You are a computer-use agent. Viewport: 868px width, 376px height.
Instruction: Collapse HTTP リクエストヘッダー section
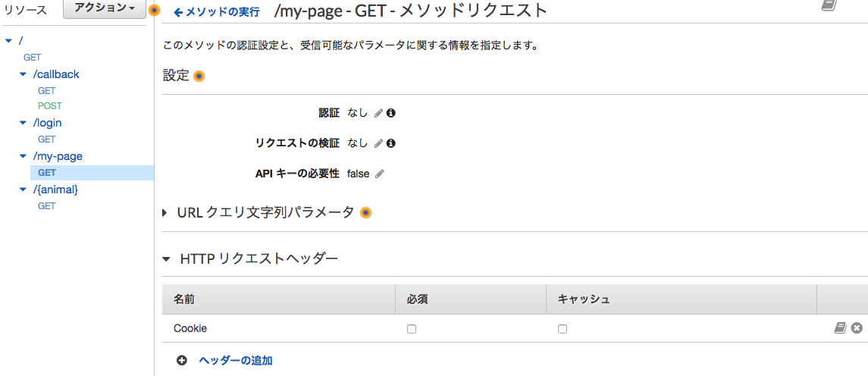pyautogui.click(x=166, y=259)
